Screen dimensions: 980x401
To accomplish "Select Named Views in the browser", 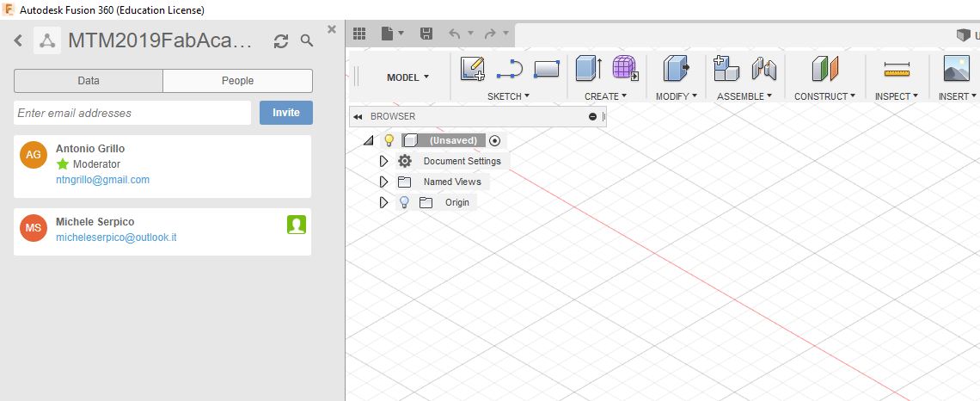I will pyautogui.click(x=452, y=182).
